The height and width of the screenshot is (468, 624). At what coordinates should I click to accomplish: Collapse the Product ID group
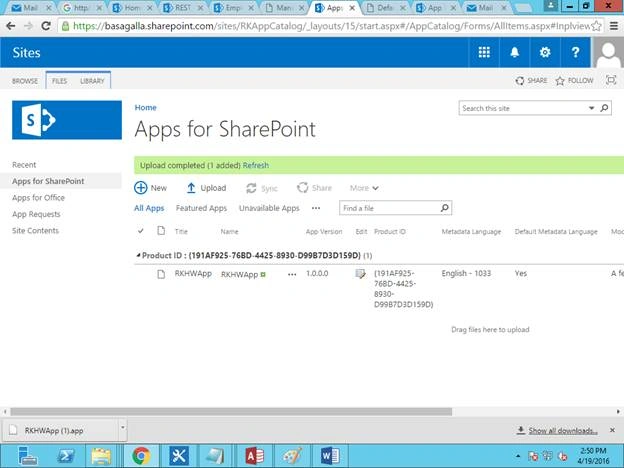138,255
